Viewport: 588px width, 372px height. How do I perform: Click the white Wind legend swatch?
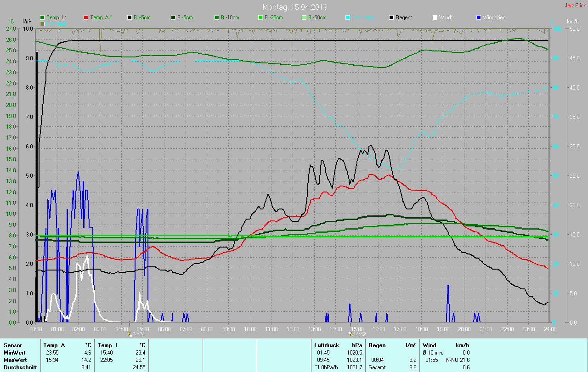[x=435, y=17]
